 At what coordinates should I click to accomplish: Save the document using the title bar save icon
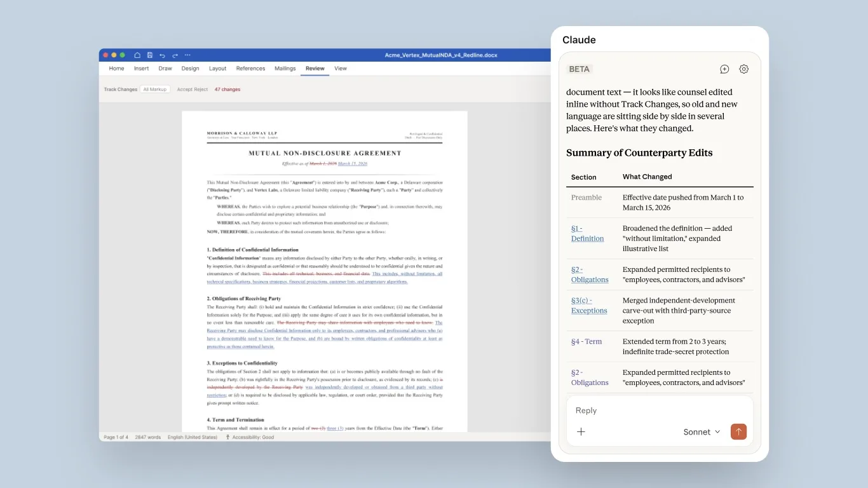pos(150,55)
